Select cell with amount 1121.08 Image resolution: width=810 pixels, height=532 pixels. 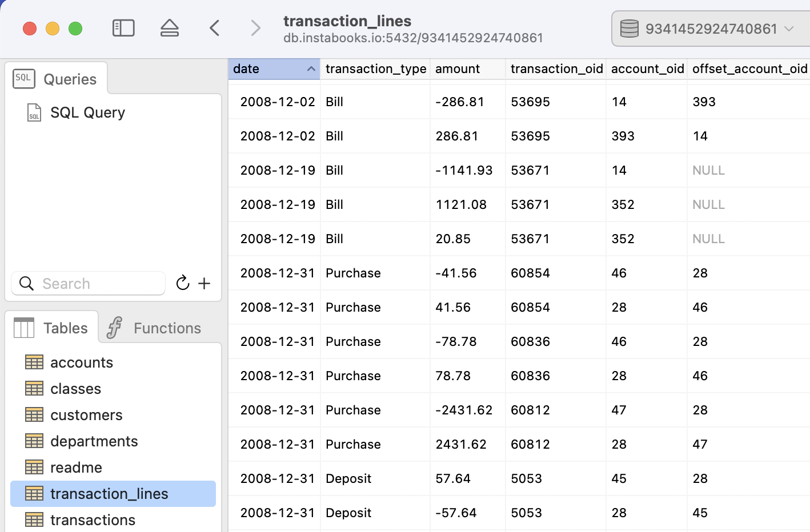point(468,204)
